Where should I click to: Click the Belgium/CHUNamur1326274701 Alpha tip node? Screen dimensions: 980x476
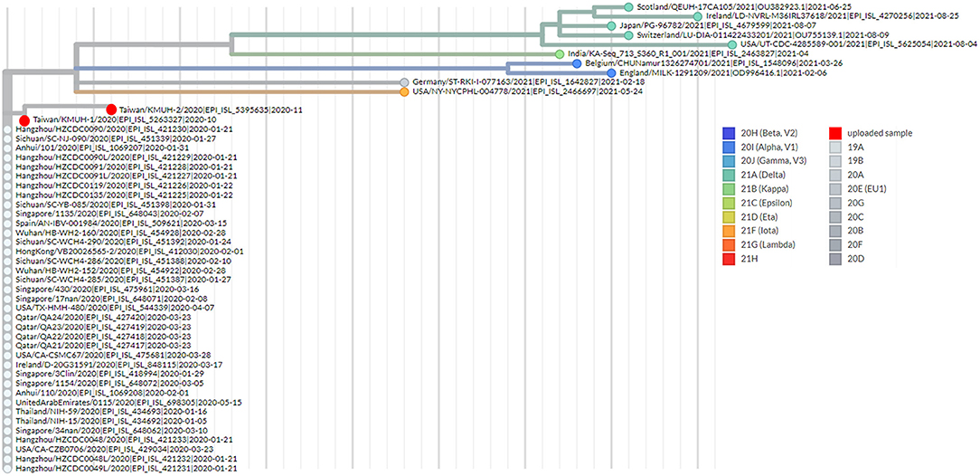(577, 64)
